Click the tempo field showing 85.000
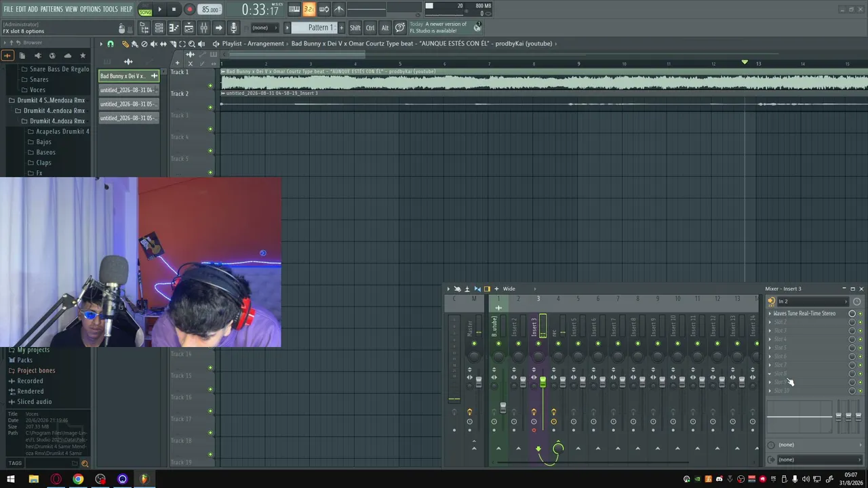 point(210,10)
